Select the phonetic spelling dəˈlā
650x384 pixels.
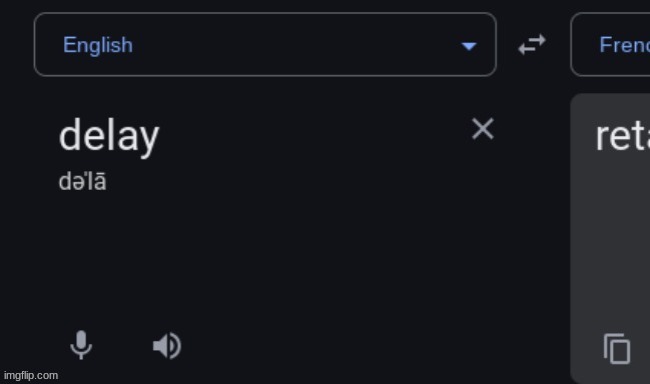click(82, 182)
